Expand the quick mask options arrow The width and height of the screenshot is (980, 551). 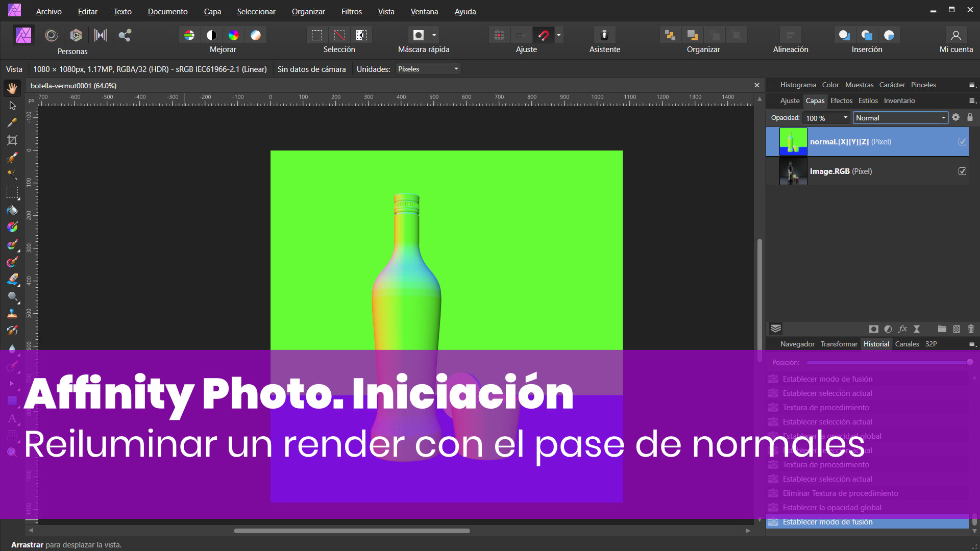434,35
